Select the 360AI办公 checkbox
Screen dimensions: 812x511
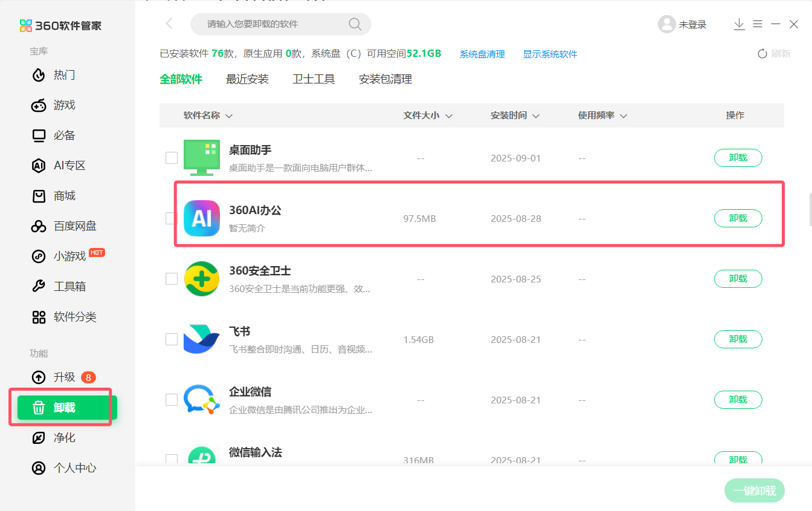171,218
